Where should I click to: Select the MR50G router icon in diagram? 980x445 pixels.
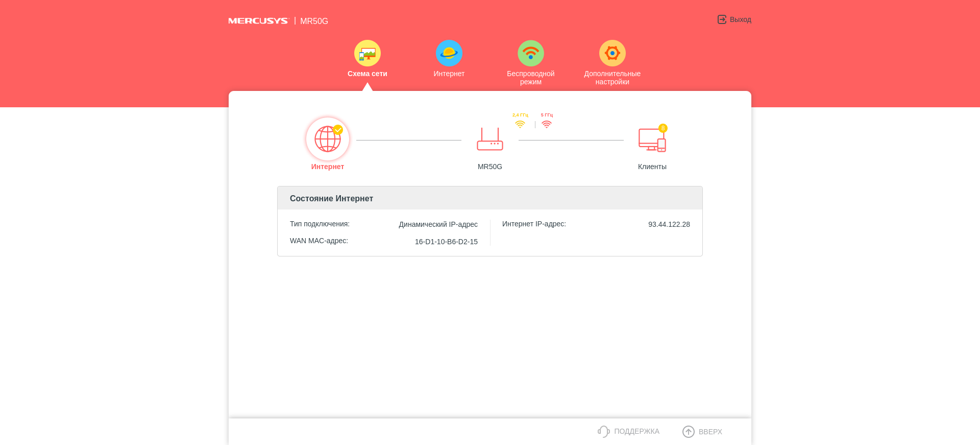[x=490, y=139]
